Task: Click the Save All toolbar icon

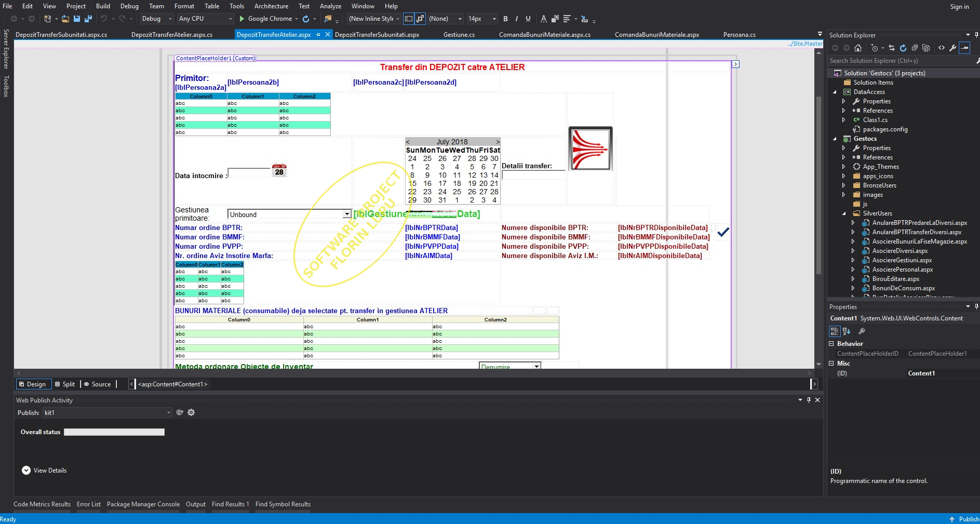Action: [88, 19]
